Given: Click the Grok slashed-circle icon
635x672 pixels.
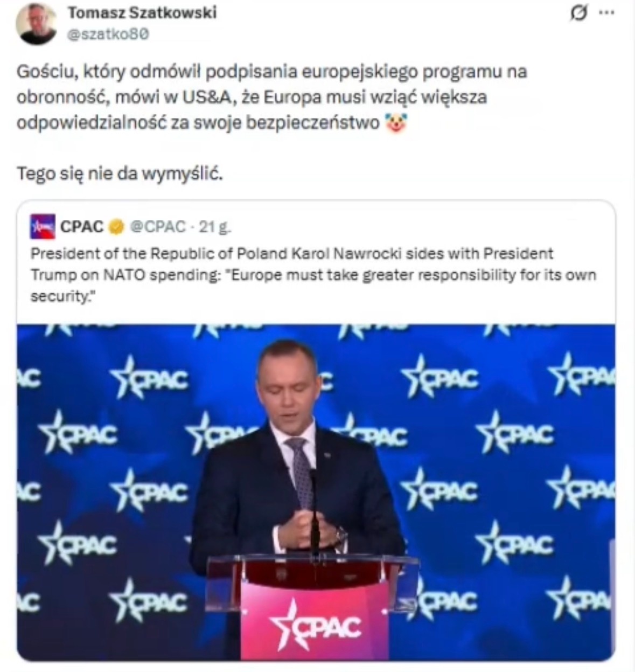Looking at the screenshot, I should 578,13.
